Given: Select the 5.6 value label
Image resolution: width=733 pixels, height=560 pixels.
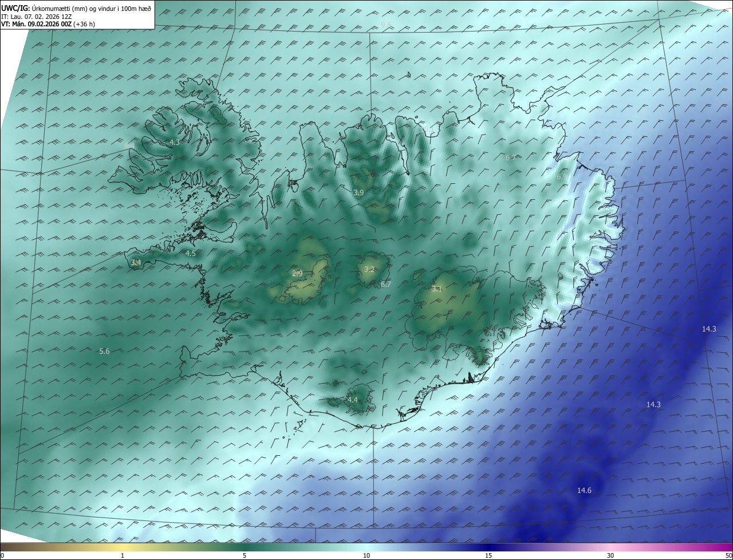Looking at the screenshot, I should coord(104,351).
